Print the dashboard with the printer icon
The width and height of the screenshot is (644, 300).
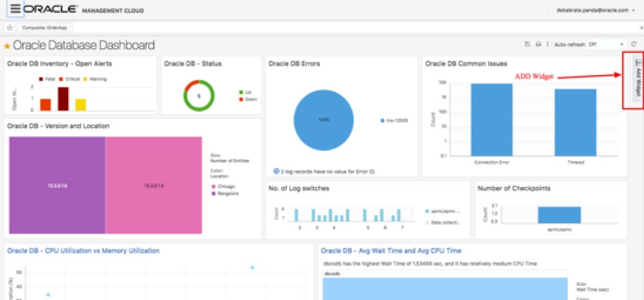click(x=538, y=45)
